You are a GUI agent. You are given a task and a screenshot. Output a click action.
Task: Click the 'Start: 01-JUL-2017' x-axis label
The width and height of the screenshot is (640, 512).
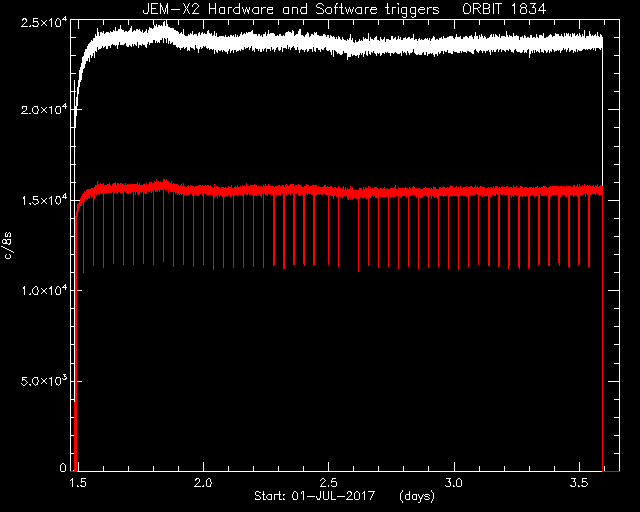(314, 496)
